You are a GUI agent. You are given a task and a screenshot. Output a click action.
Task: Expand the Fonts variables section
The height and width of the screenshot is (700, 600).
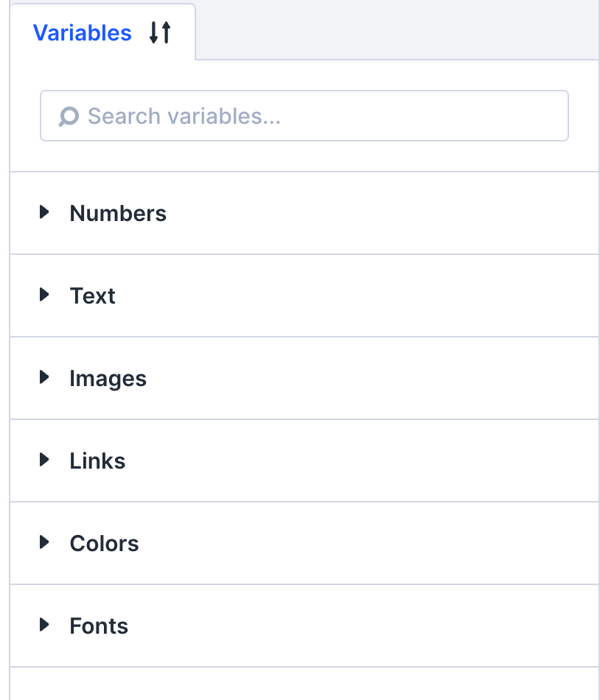[x=99, y=626]
